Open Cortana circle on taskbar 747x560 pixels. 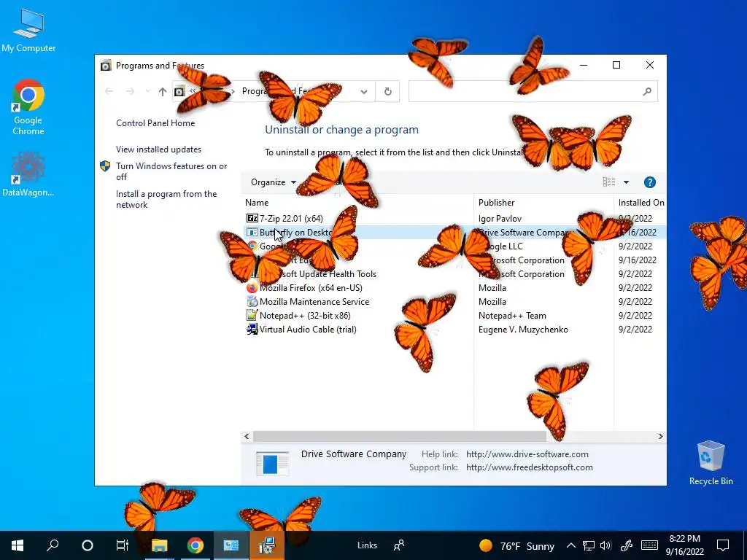click(88, 545)
